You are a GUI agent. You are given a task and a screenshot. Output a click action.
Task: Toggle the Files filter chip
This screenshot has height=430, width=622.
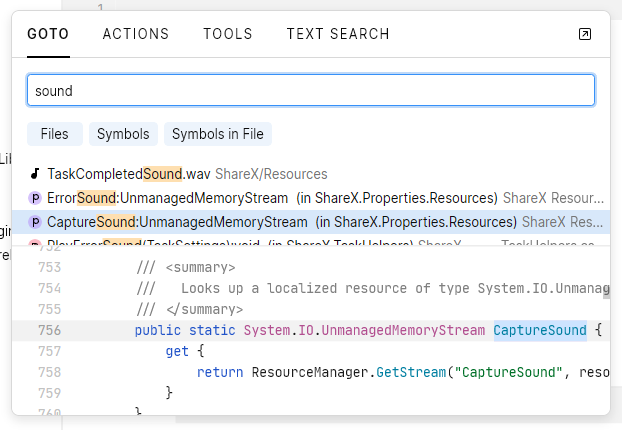(x=55, y=134)
